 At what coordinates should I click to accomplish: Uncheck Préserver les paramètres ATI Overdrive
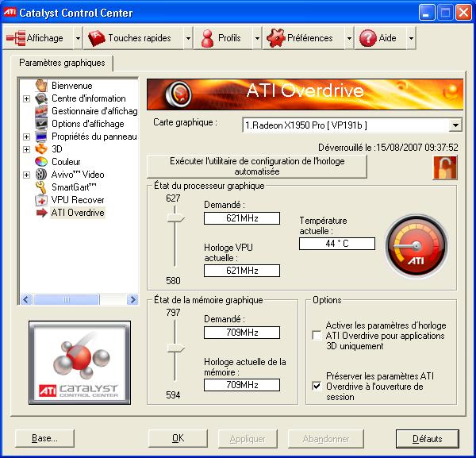[x=317, y=386]
